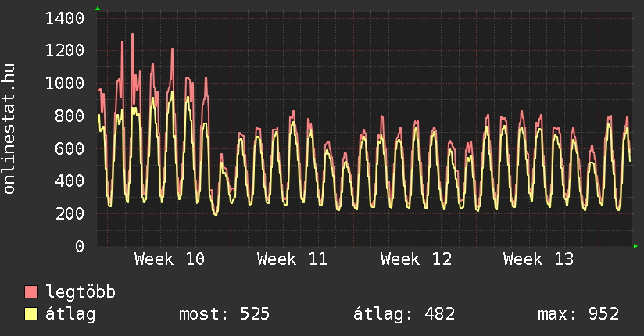
Task: Click the green arrow atop the y-axis
Action: click(x=98, y=9)
